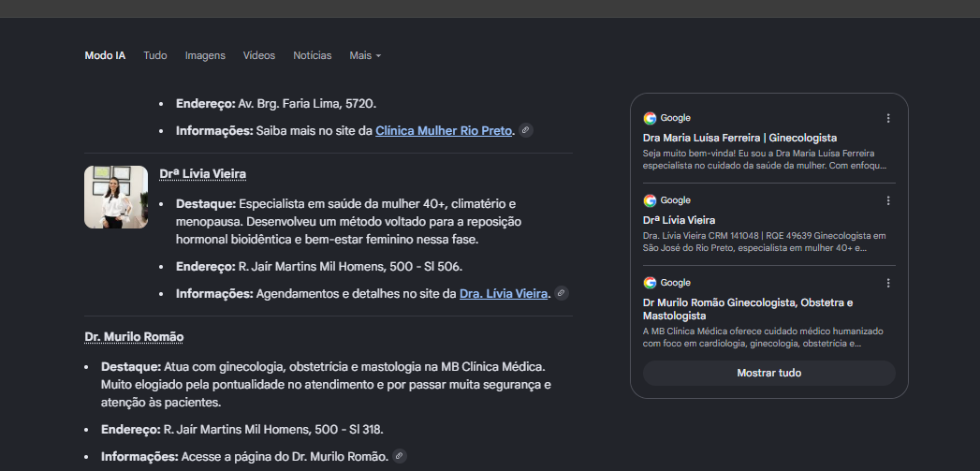Viewport: 980px width, 471px height.
Task: Open three-dot menu for Drª Lívia Vieira card
Action: [x=888, y=200]
